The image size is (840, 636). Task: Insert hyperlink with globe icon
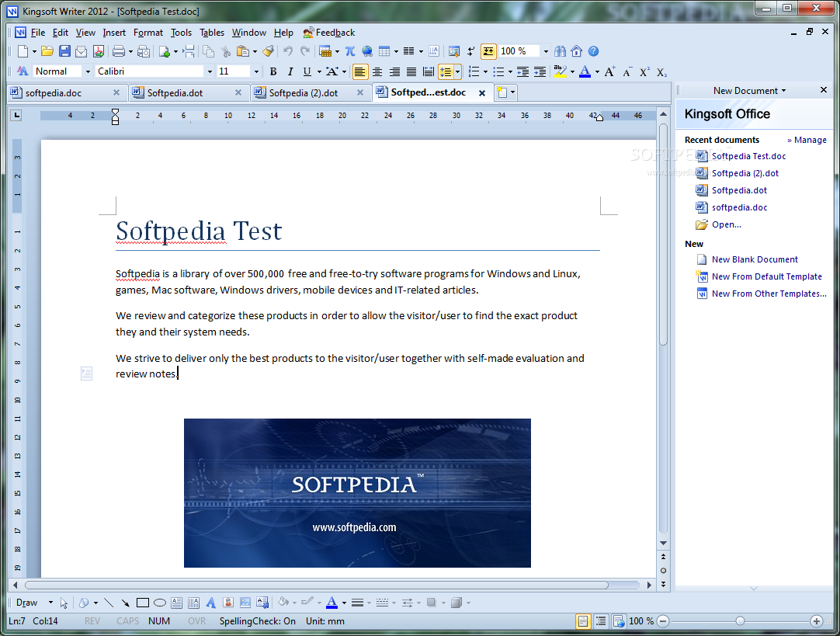(x=367, y=51)
